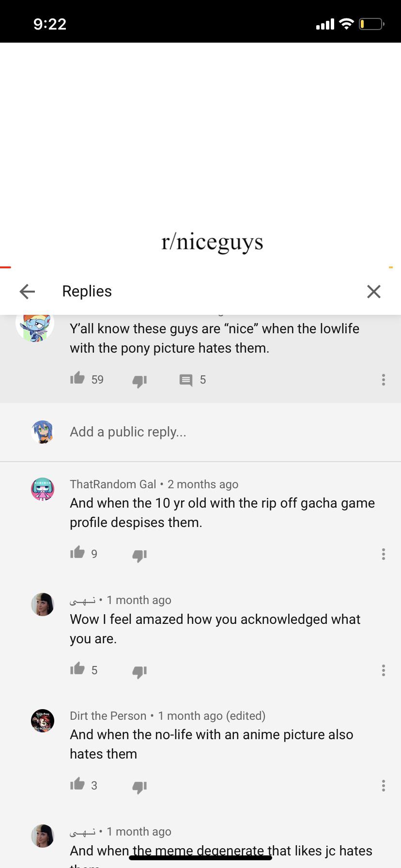Open the Dirt the Person username link
The width and height of the screenshot is (401, 868).
[108, 715]
